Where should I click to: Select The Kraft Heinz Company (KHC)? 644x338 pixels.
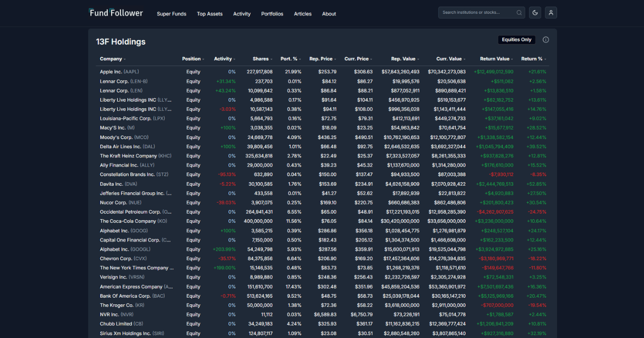136,156
